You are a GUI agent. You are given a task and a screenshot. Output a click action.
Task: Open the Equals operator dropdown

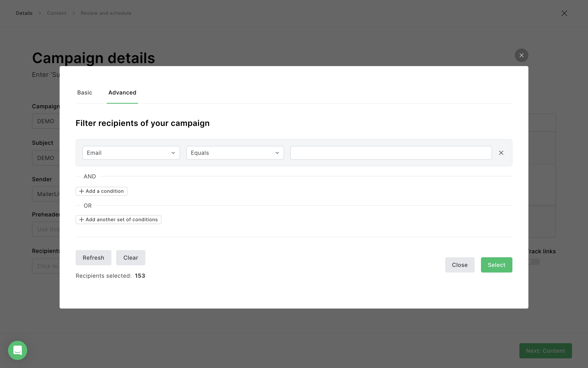click(235, 153)
